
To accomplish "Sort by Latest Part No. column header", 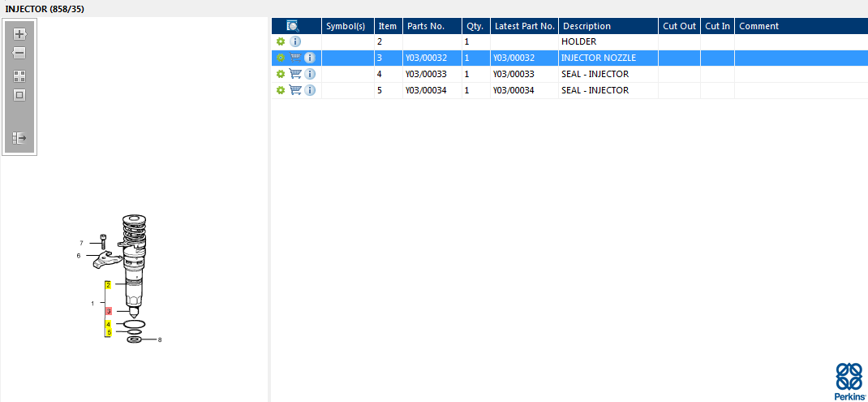I will [524, 26].
